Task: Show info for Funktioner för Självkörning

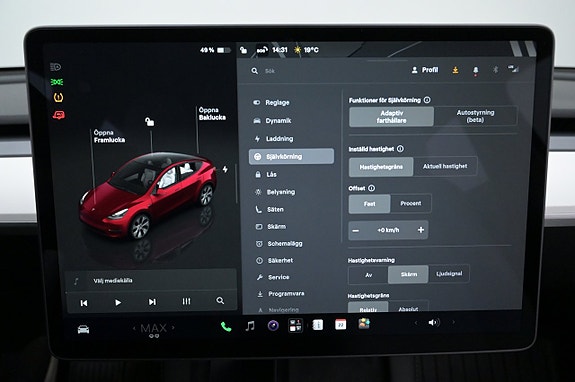Action: [x=427, y=100]
